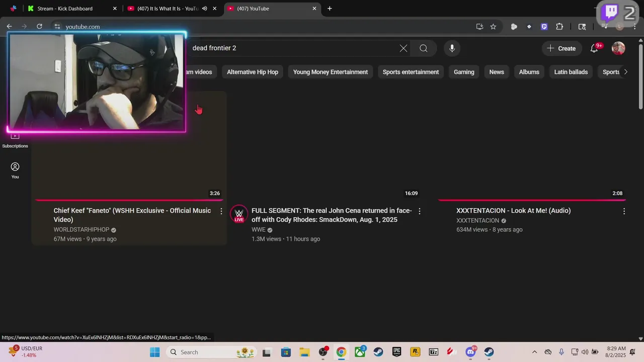The height and width of the screenshot is (362, 644).
Task: Show more filter chips with right arrow
Action: 625,72
